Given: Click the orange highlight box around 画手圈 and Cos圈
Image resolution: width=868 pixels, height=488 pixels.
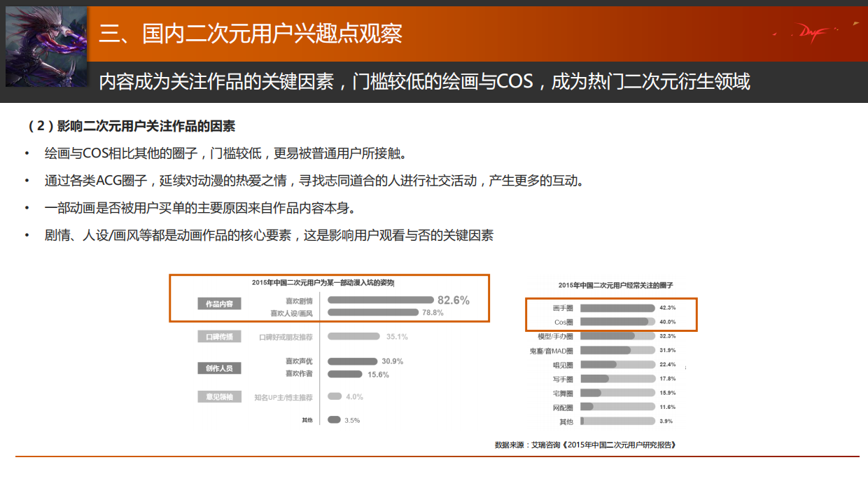Looking at the screenshot, I should point(610,314).
